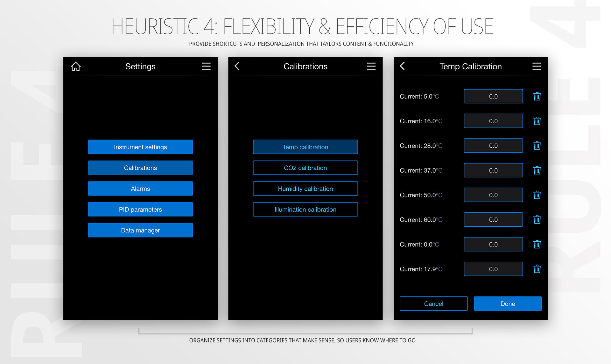Click the offset field for Current 50.0°C
Screen dimensions: 611x364
(493, 195)
